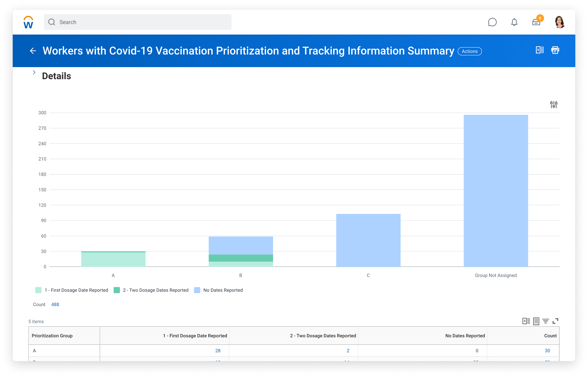Export table grid to Excel
The width and height of the screenshot is (588, 377).
(x=526, y=321)
